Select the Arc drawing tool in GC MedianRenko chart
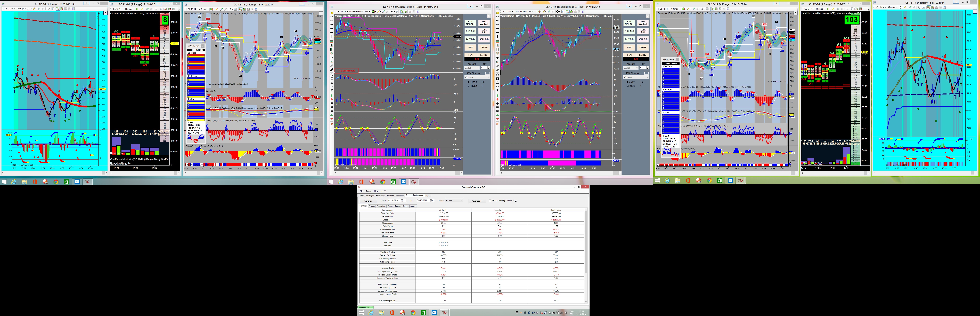The height and width of the screenshot is (316, 980). point(332,87)
